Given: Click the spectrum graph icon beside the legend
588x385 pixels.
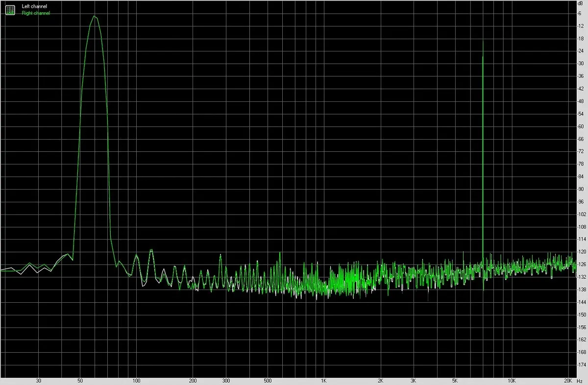Looking at the screenshot, I should click(10, 9).
